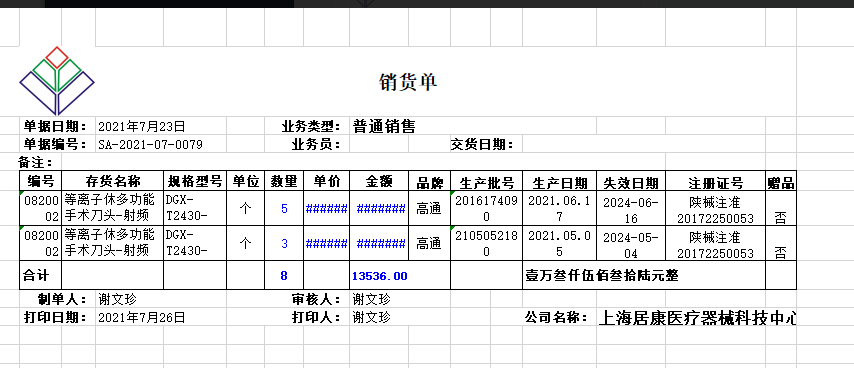Click batch number cell 2016174090
This screenshot has height=368, width=854.
point(486,208)
